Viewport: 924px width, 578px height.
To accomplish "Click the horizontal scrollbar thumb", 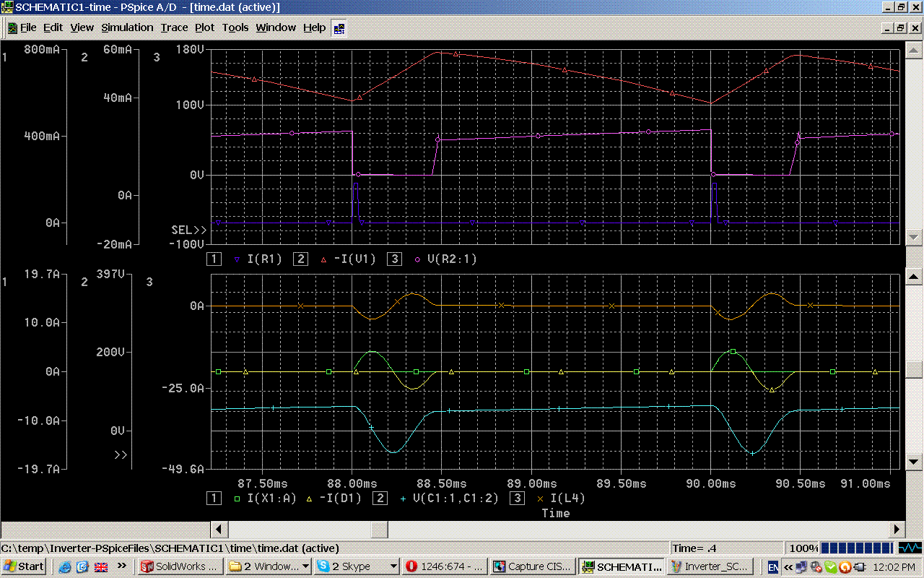I will coord(380,530).
